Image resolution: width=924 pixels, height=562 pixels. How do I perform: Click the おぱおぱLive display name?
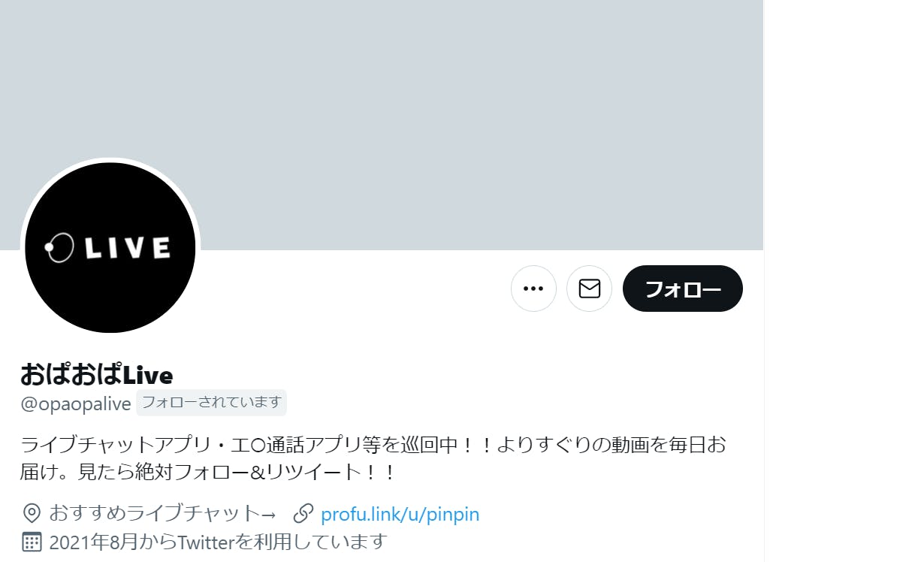point(97,374)
